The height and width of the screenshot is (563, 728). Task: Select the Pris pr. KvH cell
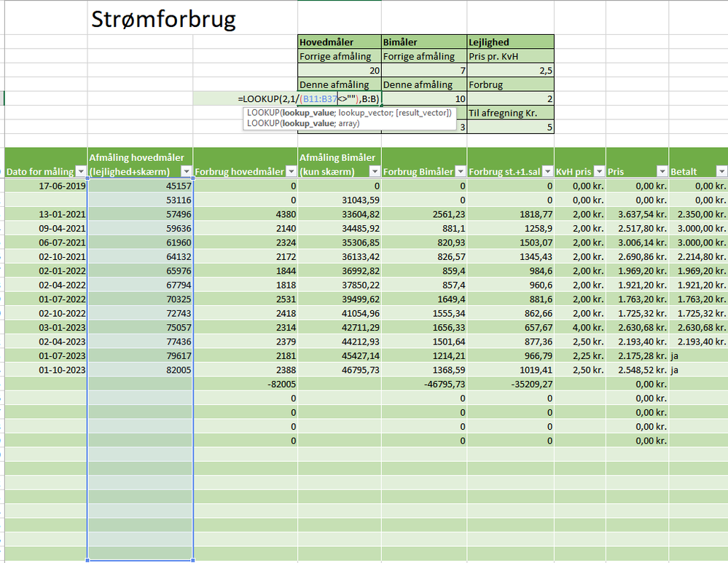pyautogui.click(x=510, y=56)
